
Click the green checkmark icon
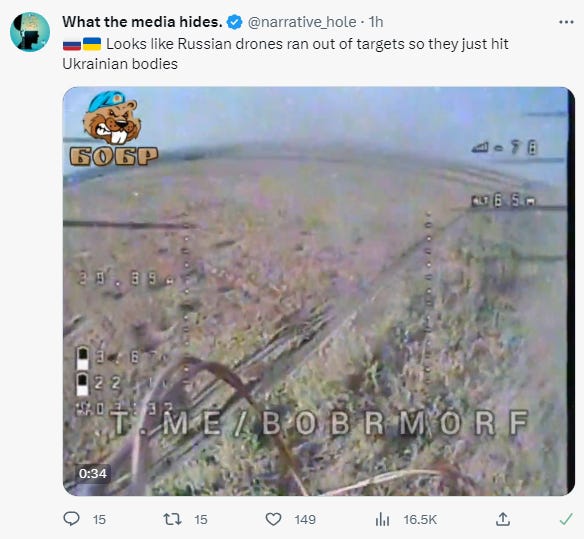566,519
